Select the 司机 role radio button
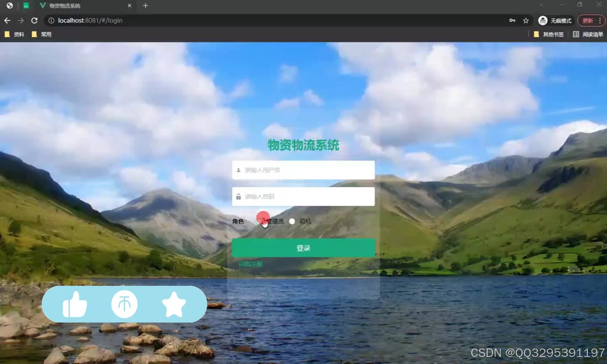607x364 pixels. pyautogui.click(x=292, y=221)
